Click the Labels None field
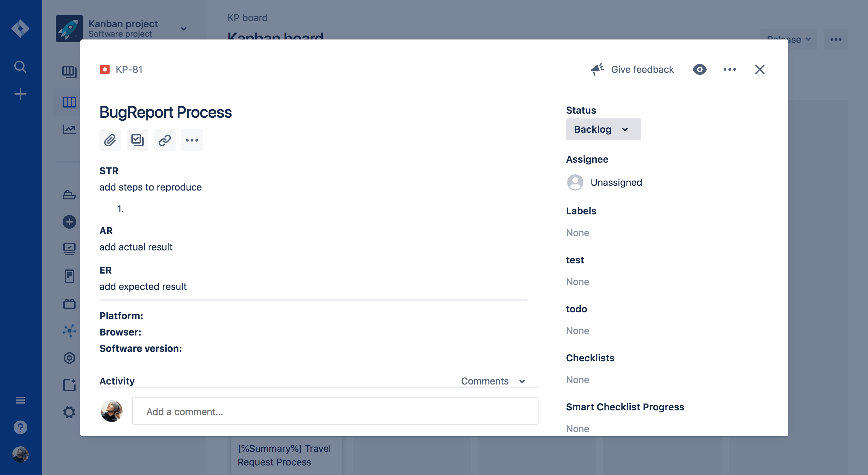 [578, 233]
